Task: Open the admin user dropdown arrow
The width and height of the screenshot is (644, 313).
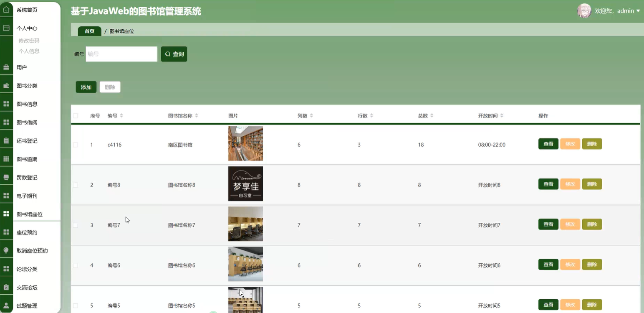Action: click(638, 11)
